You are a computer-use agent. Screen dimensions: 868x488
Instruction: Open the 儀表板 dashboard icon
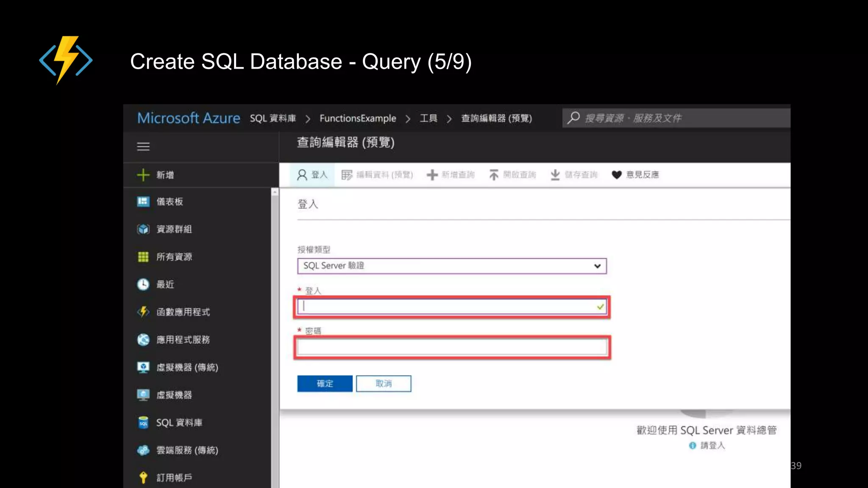coord(143,202)
